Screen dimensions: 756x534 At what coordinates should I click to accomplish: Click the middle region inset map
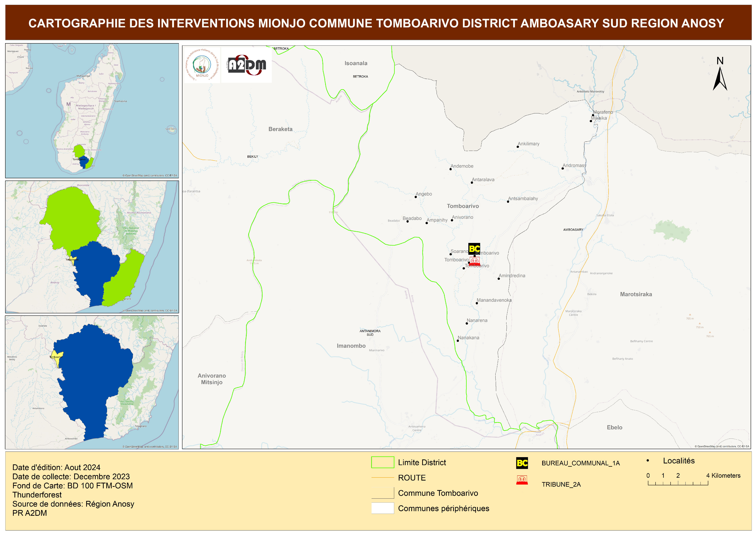(92, 247)
